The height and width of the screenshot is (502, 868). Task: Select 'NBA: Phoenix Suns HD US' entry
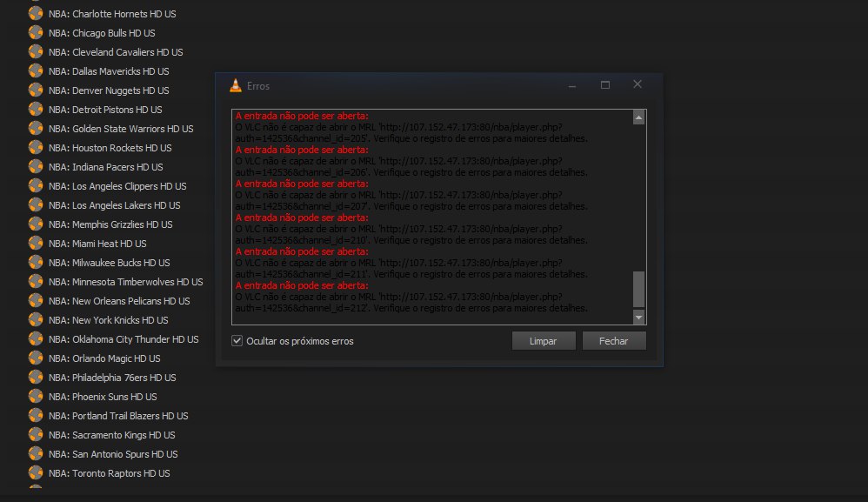[x=103, y=397]
